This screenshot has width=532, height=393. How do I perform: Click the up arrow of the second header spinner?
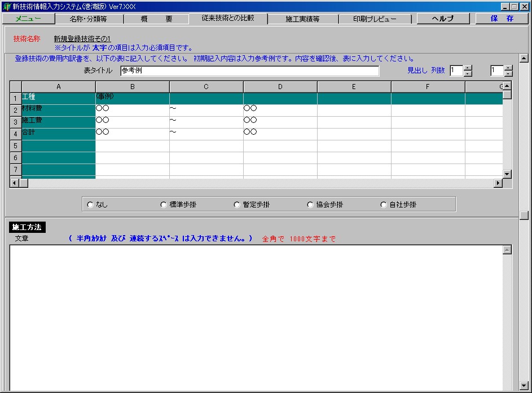tap(508, 68)
